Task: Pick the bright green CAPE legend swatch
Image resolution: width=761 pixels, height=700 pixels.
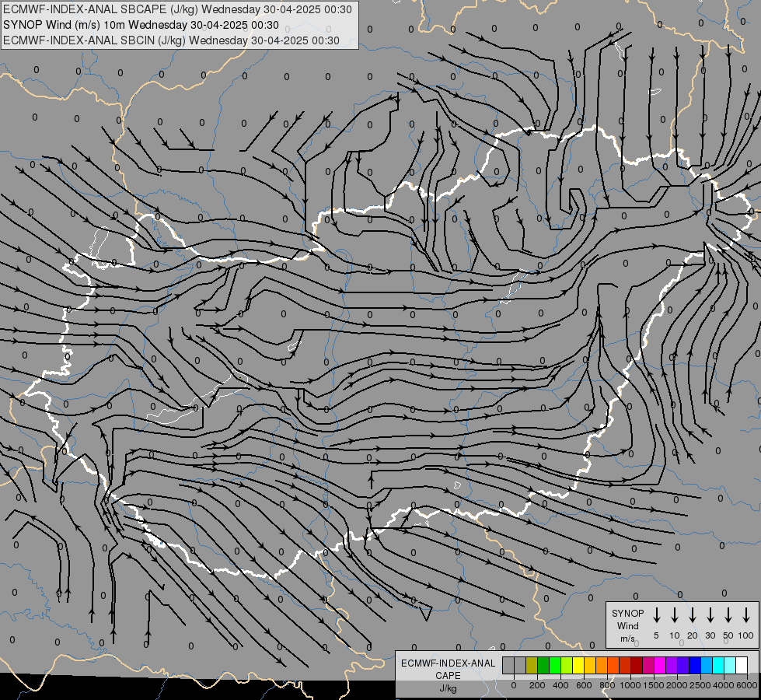Action: [555, 665]
